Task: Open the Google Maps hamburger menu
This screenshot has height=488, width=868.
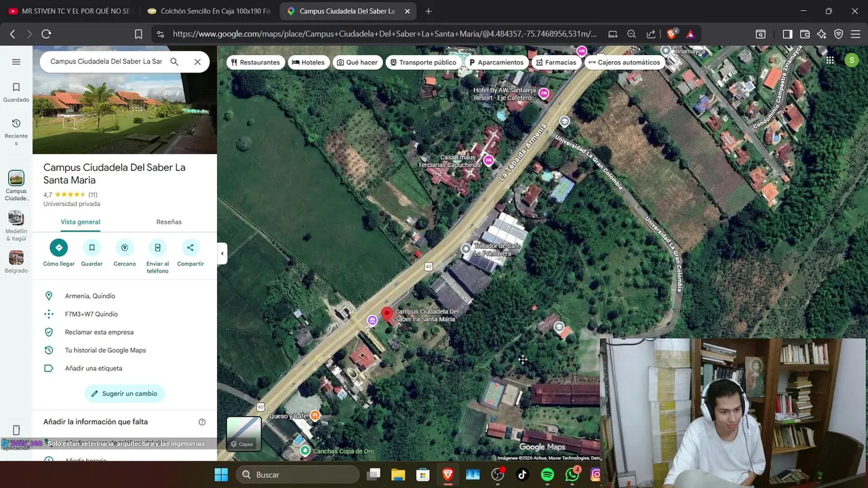Action: (16, 62)
